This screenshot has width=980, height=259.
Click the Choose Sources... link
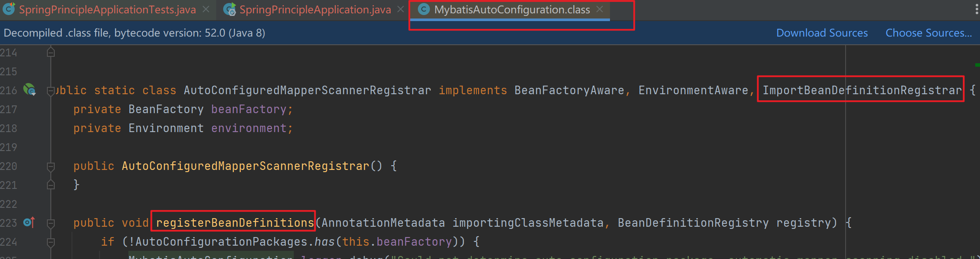(x=929, y=33)
